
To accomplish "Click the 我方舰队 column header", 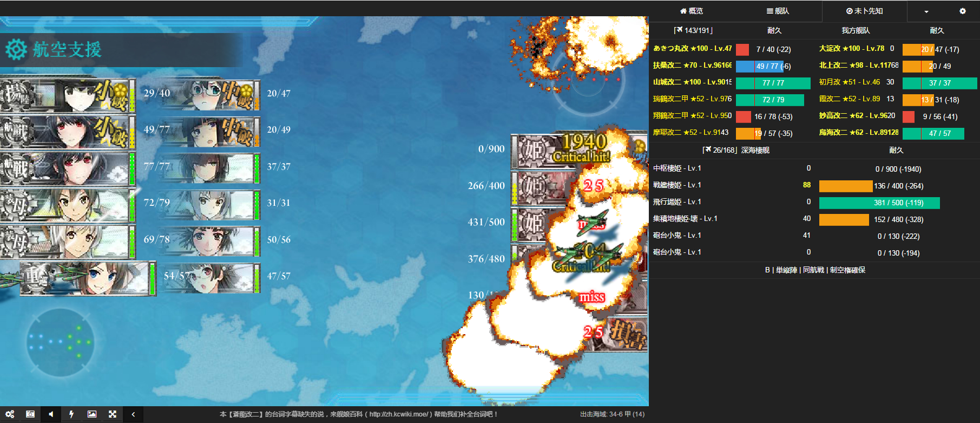I will (x=856, y=31).
